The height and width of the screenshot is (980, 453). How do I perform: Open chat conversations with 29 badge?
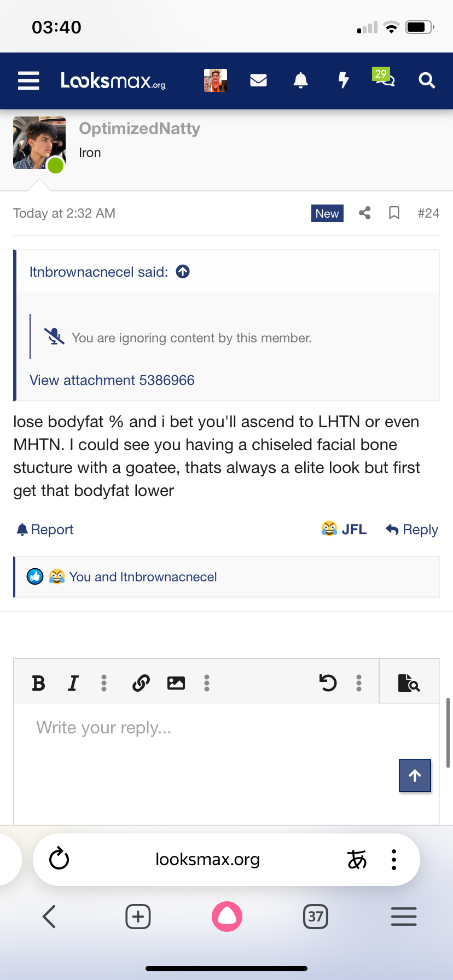click(x=384, y=78)
